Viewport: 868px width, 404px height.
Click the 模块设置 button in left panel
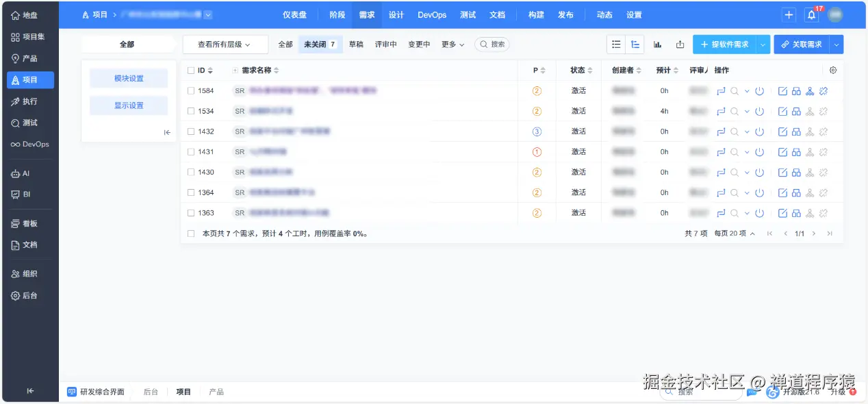(x=128, y=78)
